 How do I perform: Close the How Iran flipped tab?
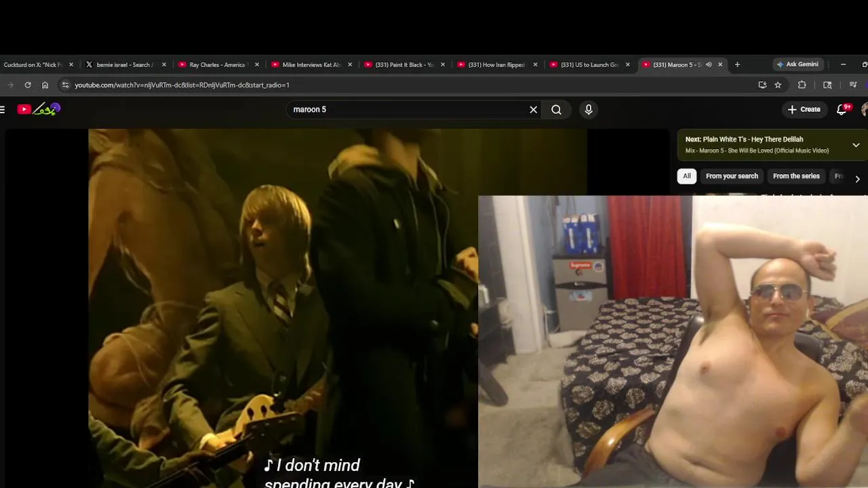click(535, 64)
